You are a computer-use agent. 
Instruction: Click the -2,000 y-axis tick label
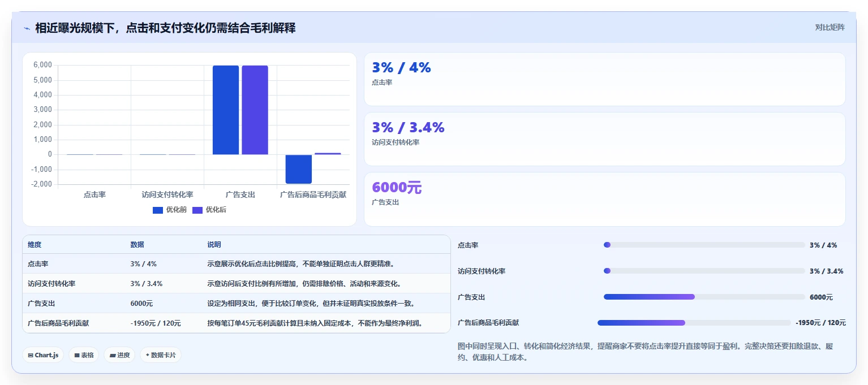pyautogui.click(x=42, y=184)
